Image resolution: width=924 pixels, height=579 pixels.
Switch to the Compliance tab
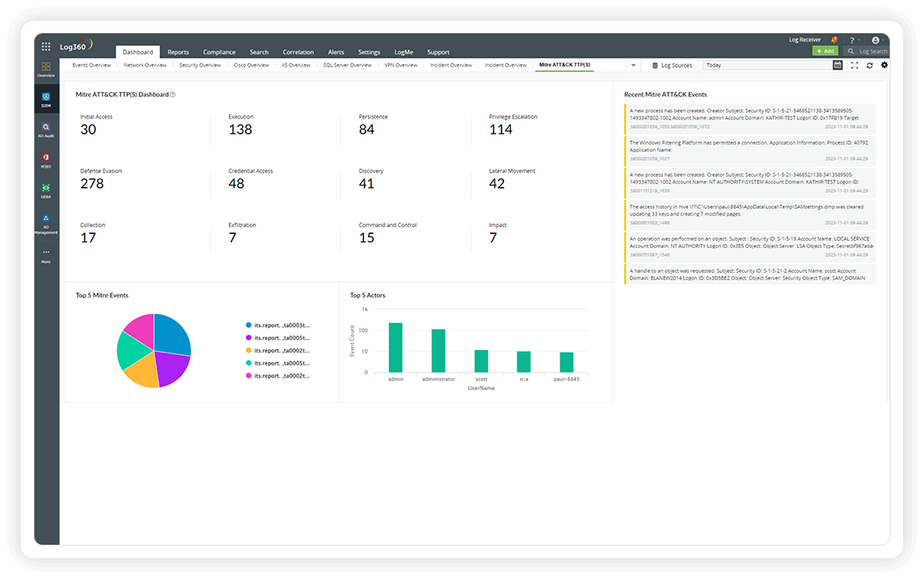point(219,52)
